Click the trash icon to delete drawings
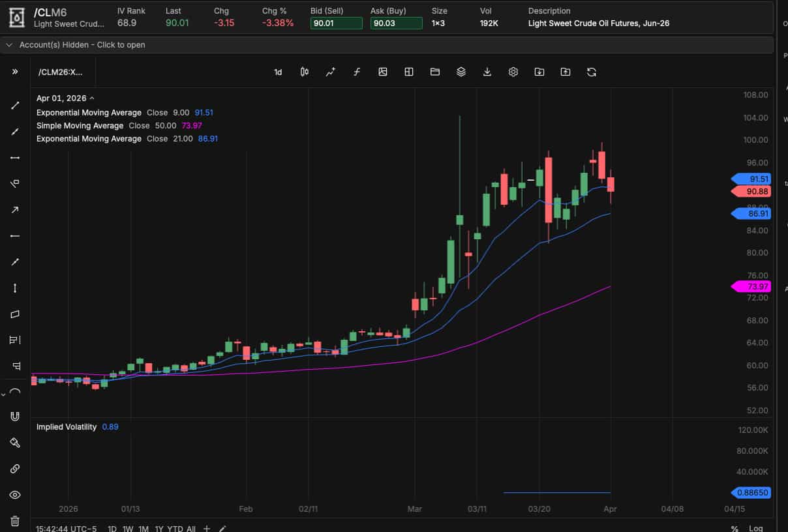 coord(15,521)
